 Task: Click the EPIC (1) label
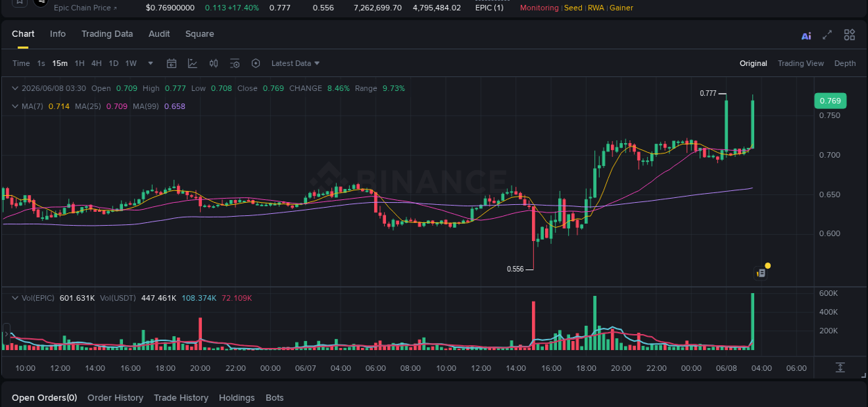tap(489, 8)
